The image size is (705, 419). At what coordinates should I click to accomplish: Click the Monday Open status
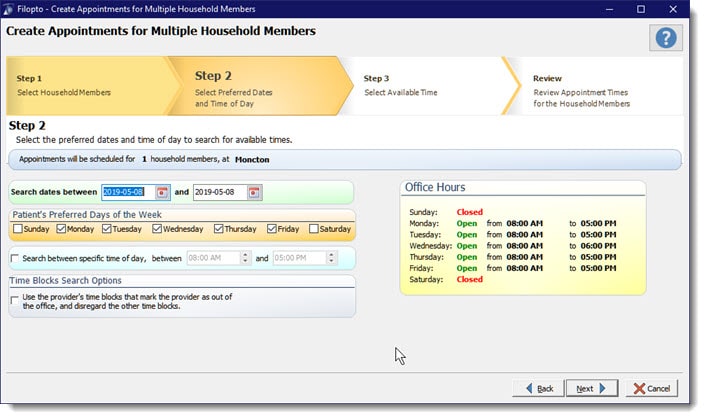coord(467,223)
